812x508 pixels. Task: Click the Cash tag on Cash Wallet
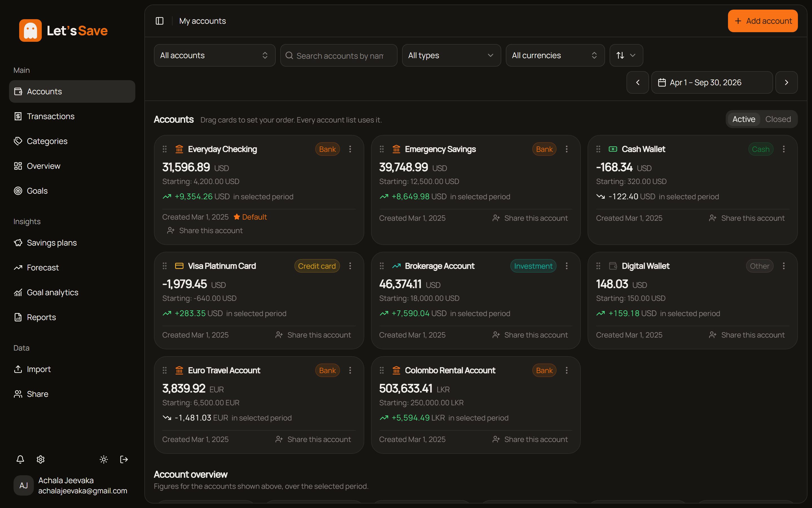click(760, 149)
